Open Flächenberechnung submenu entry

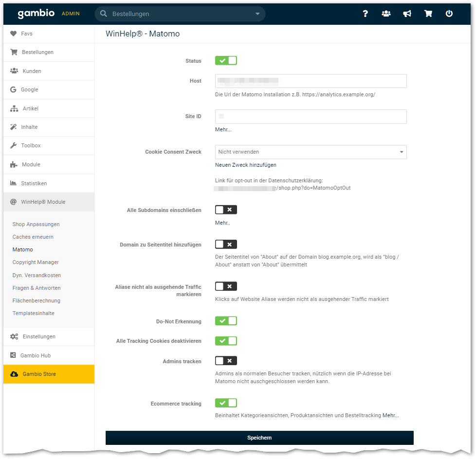point(37,300)
